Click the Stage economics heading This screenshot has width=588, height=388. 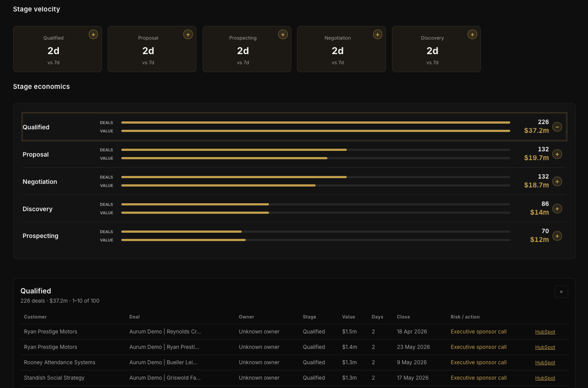pos(41,87)
